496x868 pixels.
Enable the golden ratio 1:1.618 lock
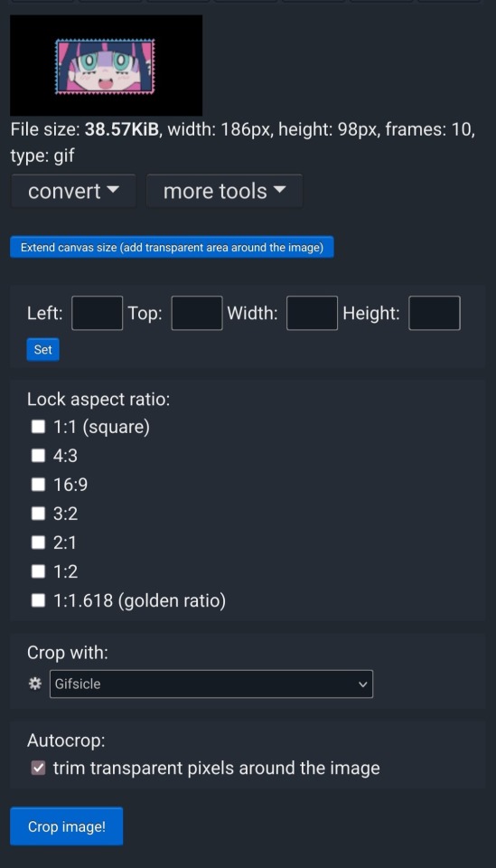pyautogui.click(x=38, y=600)
